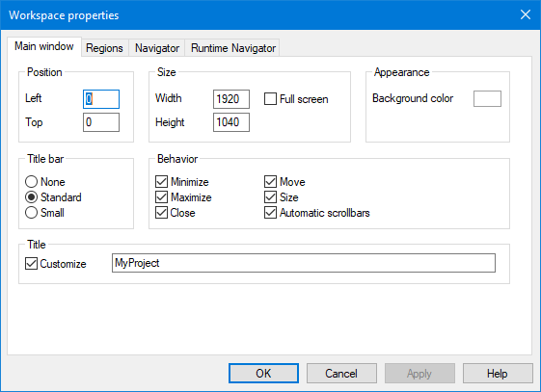Click the Top position input field

click(x=101, y=122)
